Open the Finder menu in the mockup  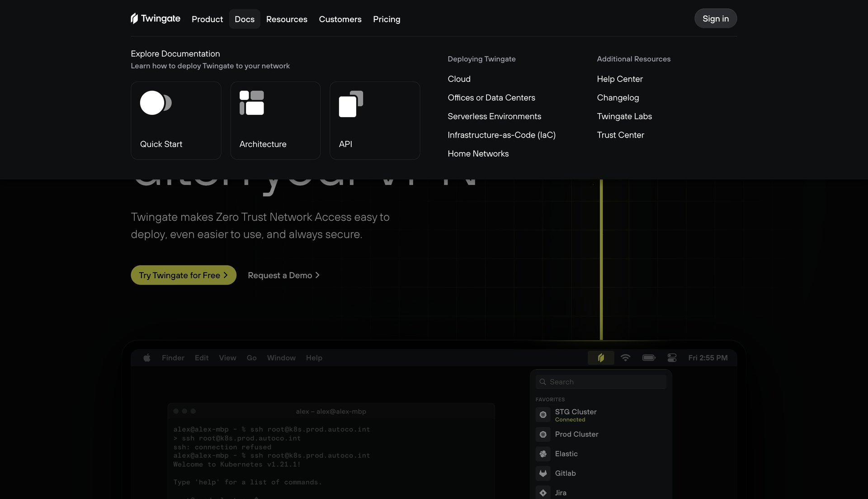coord(173,357)
